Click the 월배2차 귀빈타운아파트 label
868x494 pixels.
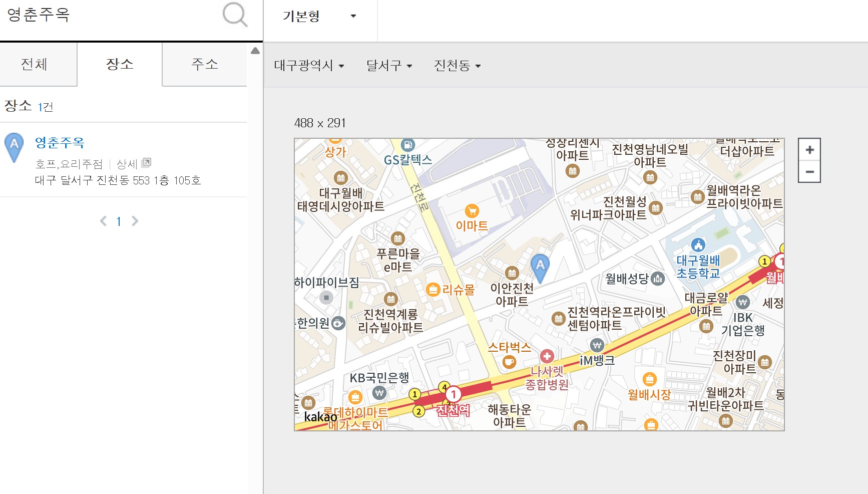pyautogui.click(x=725, y=399)
